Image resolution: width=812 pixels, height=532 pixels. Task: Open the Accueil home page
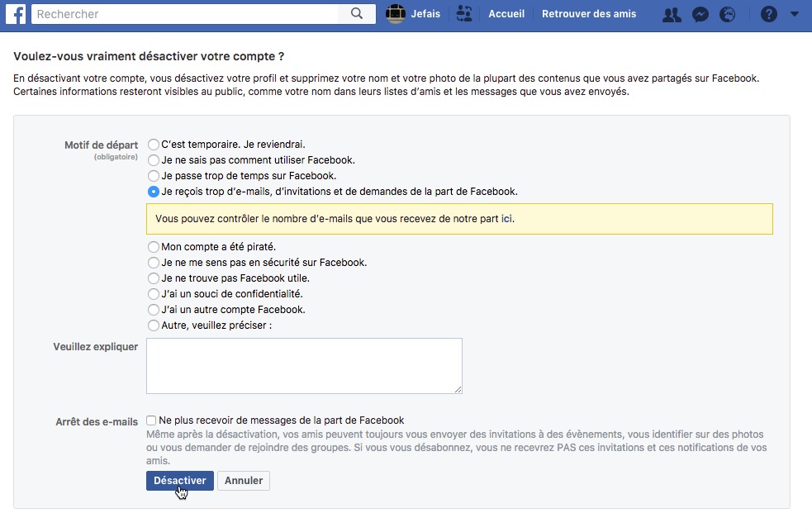pyautogui.click(x=506, y=14)
